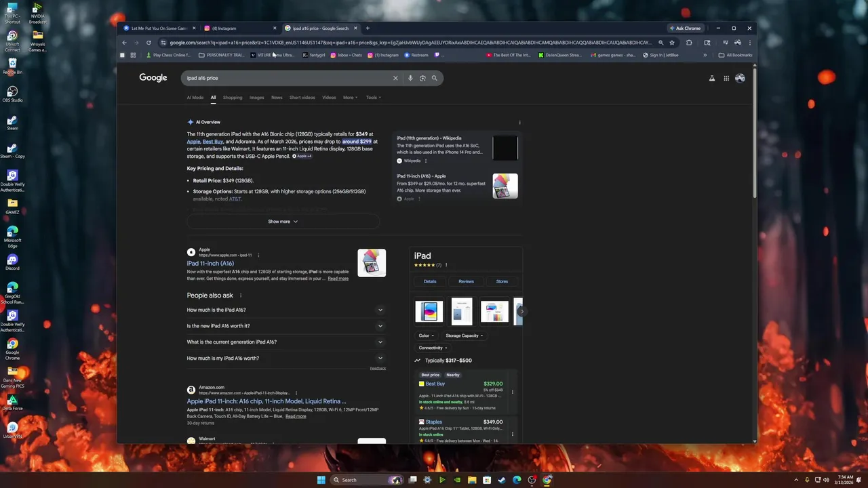The image size is (868, 488).
Task: Click the Ask Chrome button
Action: click(x=685, y=28)
